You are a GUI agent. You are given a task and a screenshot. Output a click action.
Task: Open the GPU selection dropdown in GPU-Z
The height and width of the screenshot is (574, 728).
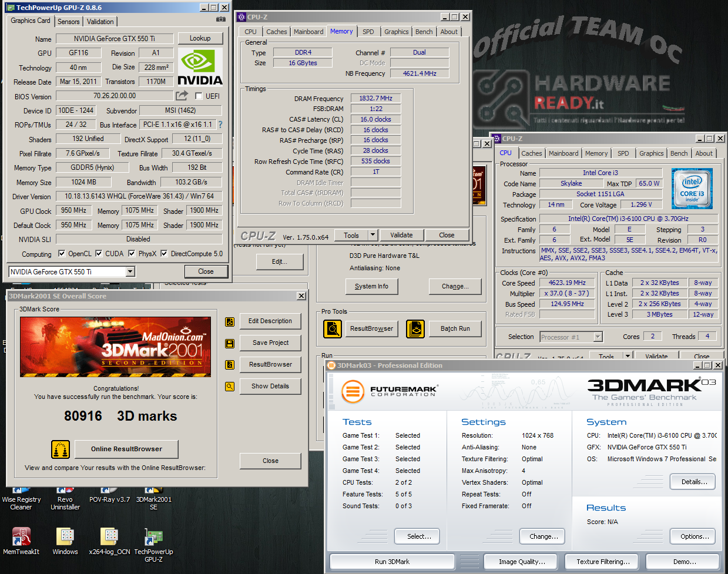pyautogui.click(x=130, y=271)
